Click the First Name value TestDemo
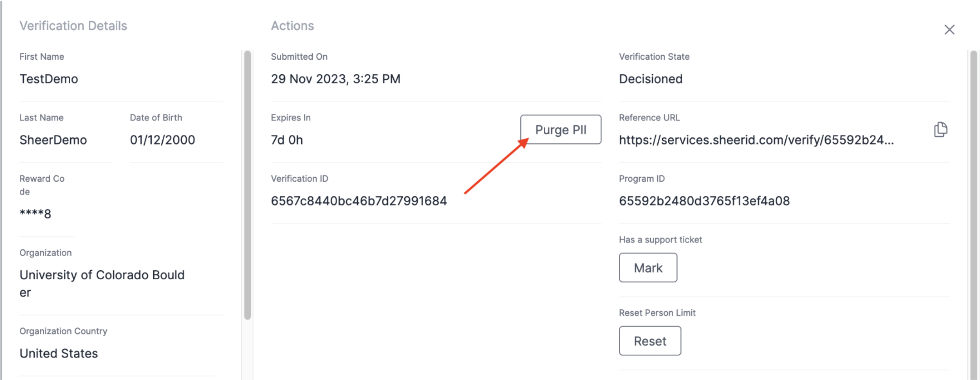980x380 pixels. pyautogui.click(x=49, y=79)
